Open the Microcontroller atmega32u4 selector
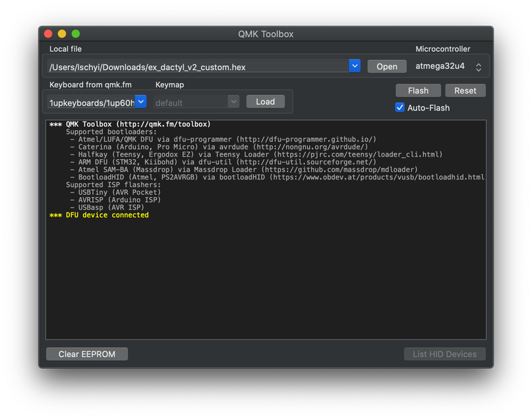532x419 pixels. pos(448,66)
